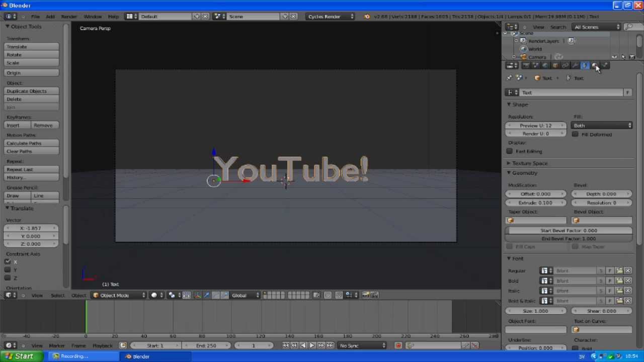Open the Object Mode dropdown

coord(119,295)
